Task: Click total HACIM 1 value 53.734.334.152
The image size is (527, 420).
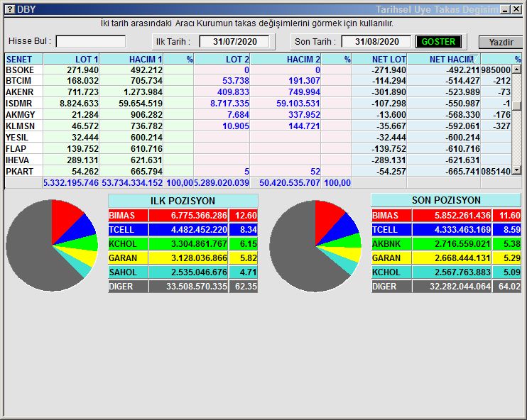Action: point(132,182)
